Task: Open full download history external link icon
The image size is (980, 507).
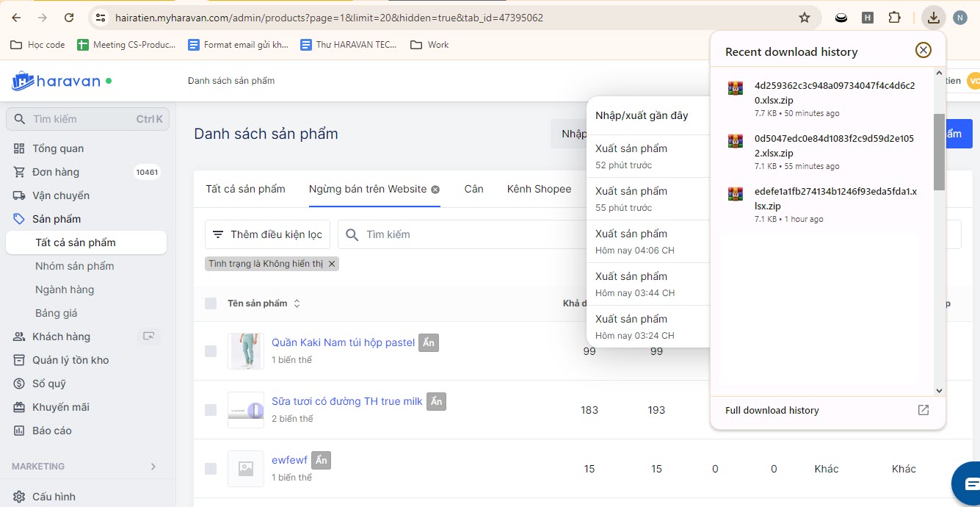Action: (x=923, y=410)
